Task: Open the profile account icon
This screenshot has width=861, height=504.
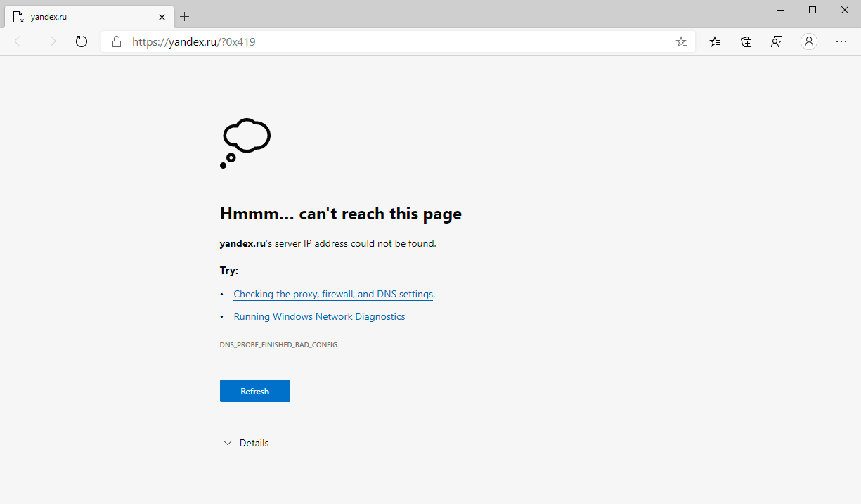Action: [x=809, y=41]
